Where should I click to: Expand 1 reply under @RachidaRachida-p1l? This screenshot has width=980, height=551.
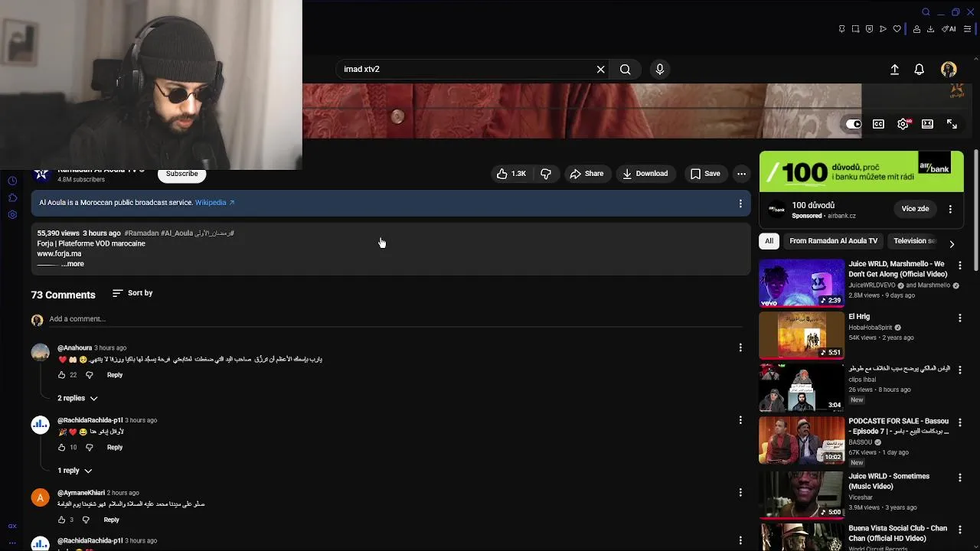coord(74,471)
